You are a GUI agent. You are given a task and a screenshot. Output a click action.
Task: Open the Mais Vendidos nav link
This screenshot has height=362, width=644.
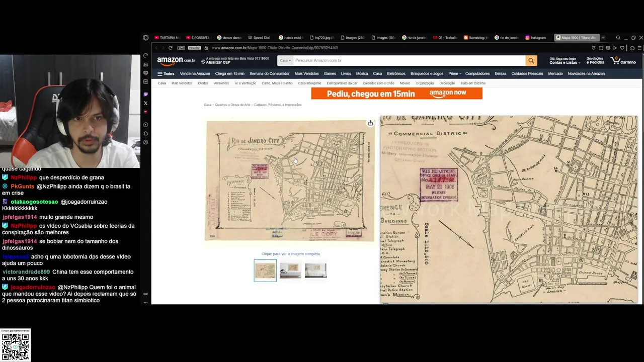(x=306, y=74)
